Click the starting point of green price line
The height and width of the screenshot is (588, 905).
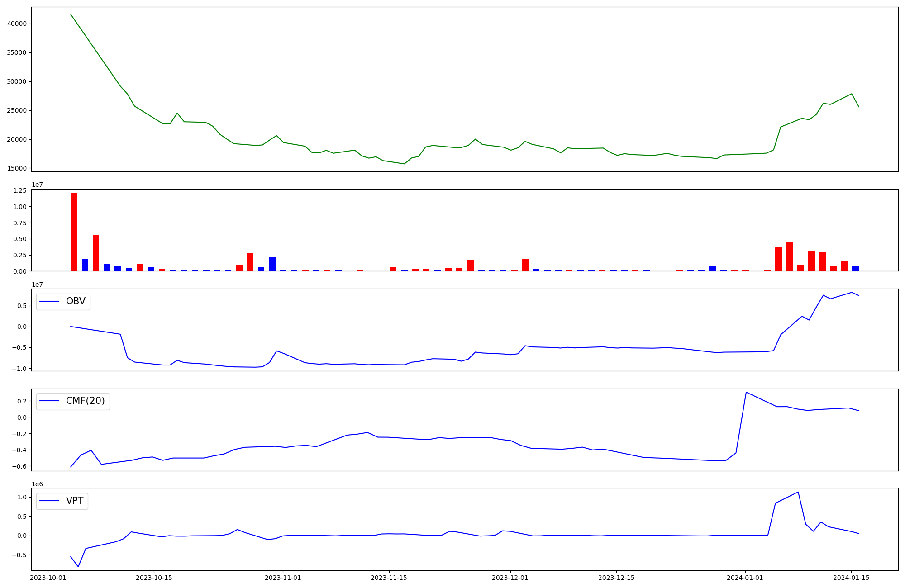pos(71,14)
